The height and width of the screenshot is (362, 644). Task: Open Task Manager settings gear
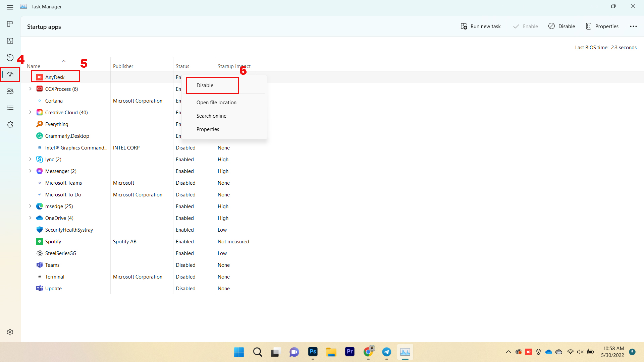(10, 332)
